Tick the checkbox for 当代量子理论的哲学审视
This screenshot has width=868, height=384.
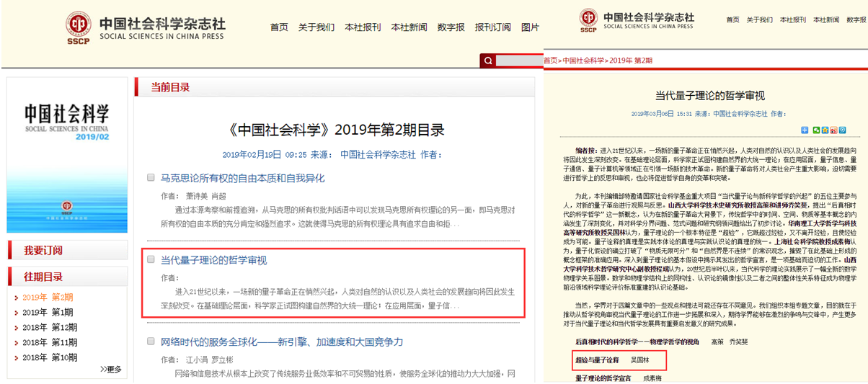click(x=151, y=259)
